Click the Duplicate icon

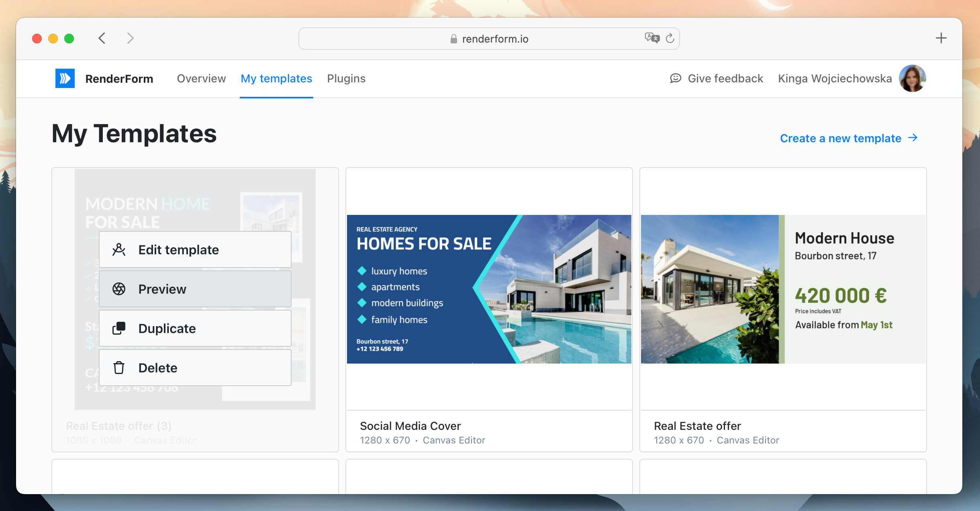tap(118, 327)
